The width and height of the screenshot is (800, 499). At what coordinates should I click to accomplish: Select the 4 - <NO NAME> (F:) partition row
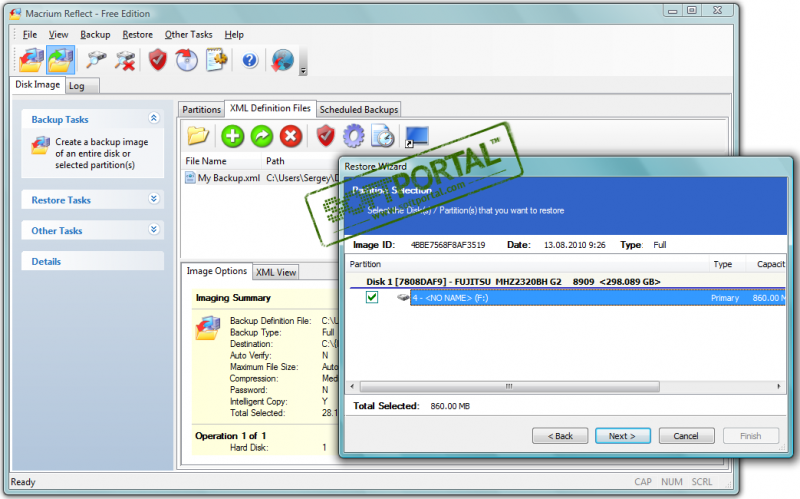(597, 297)
